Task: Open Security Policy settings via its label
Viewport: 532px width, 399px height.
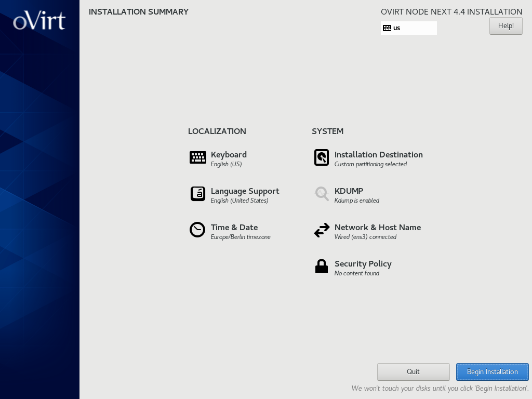Action: 363,264
